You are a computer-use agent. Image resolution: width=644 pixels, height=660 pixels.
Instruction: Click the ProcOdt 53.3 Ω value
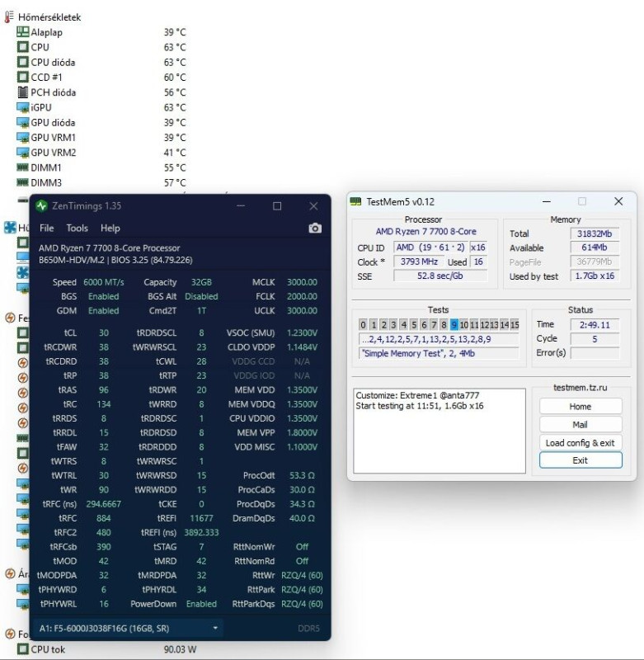coord(302,475)
